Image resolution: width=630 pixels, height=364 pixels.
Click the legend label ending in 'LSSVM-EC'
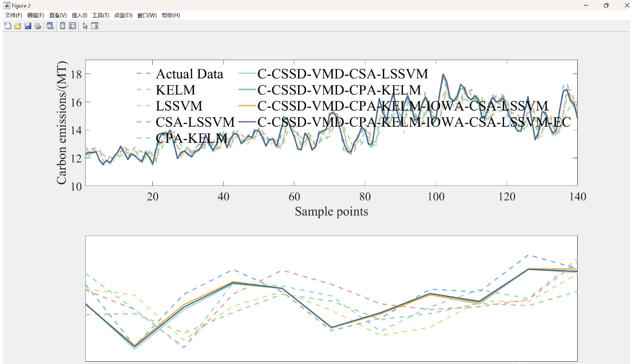414,122
